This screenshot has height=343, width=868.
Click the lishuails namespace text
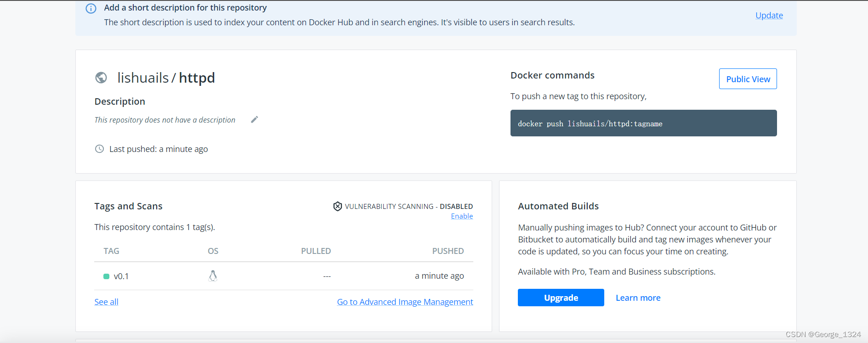143,78
